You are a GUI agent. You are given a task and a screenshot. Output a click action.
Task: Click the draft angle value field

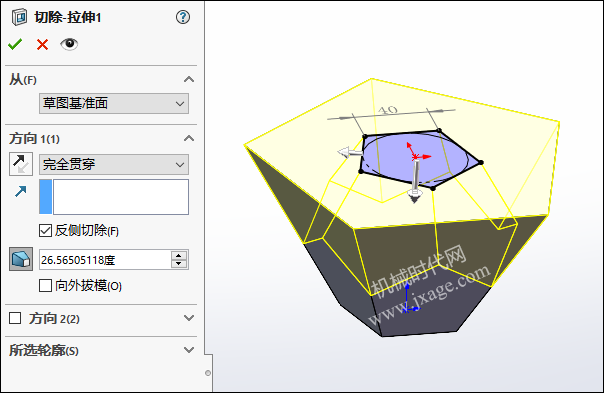tap(105, 260)
